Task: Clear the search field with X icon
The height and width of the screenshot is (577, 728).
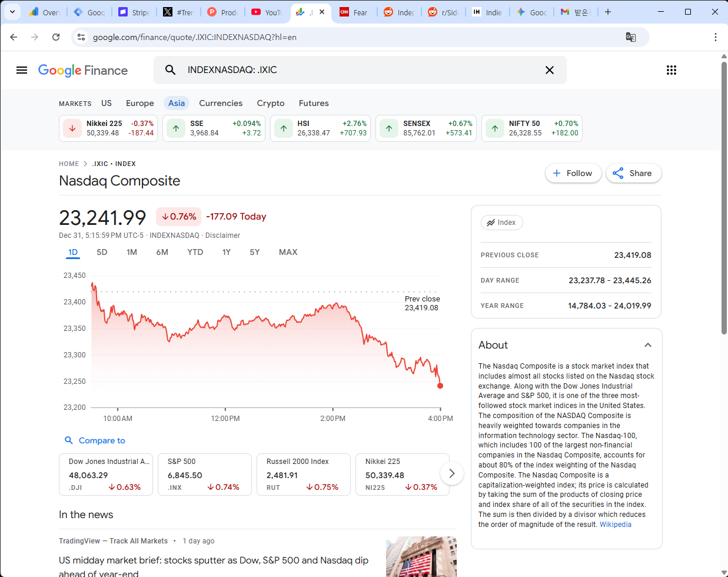Action: (549, 70)
